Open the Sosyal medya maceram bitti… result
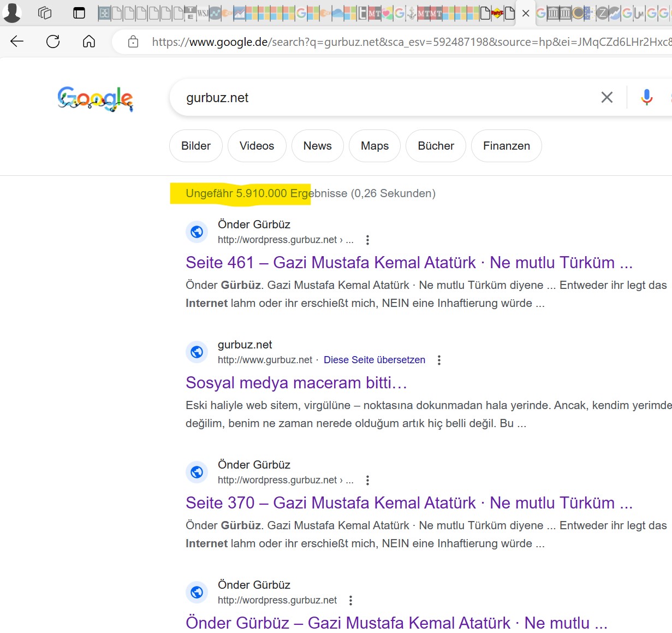Screen dimensions: 672x633 pyautogui.click(x=296, y=383)
